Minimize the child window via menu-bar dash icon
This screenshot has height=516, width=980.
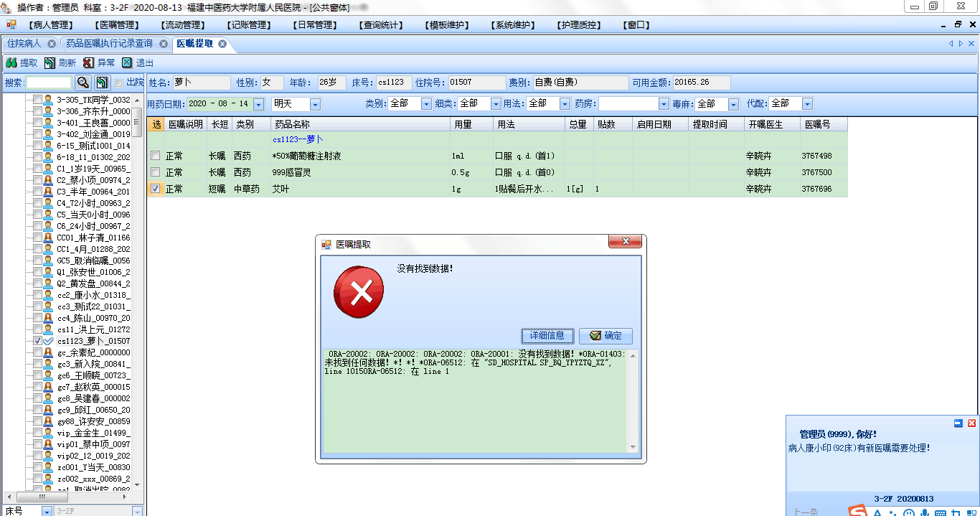tap(944, 25)
